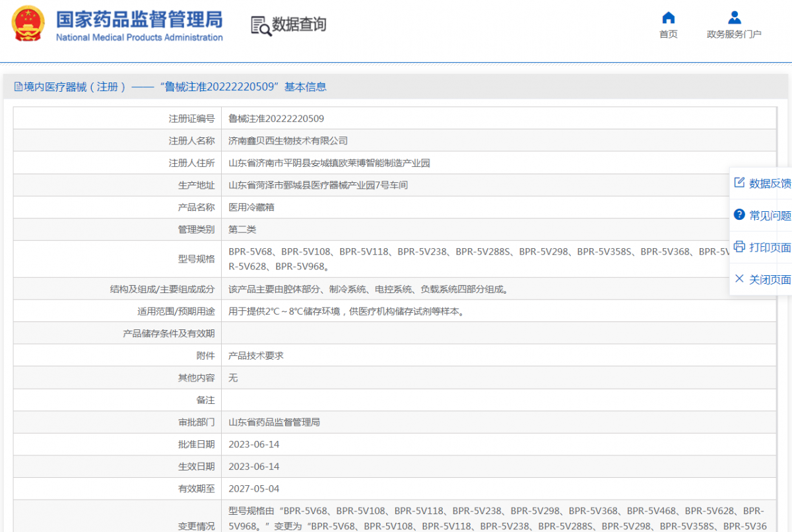Click the 关闭页面 X icon
Screen dimensions: 792x532
(739, 279)
